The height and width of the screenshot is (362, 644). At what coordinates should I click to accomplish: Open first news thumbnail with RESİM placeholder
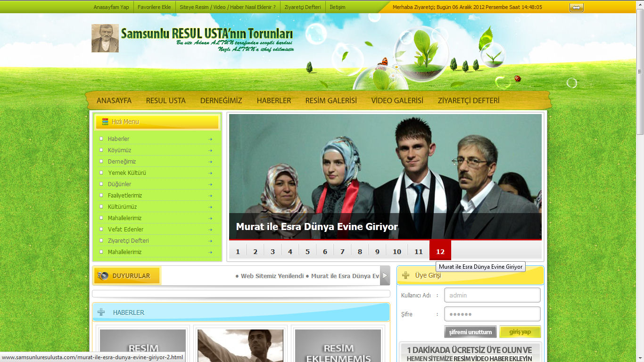(143, 346)
